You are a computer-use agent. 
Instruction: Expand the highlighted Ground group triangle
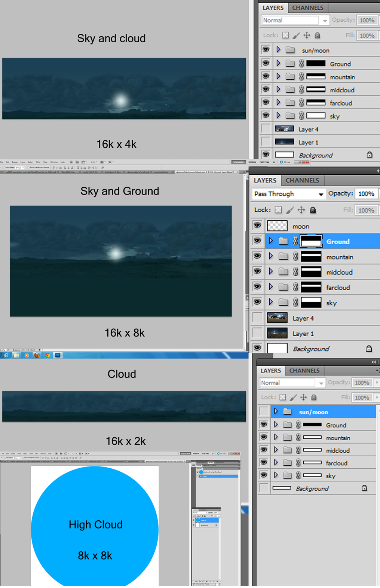(271, 241)
